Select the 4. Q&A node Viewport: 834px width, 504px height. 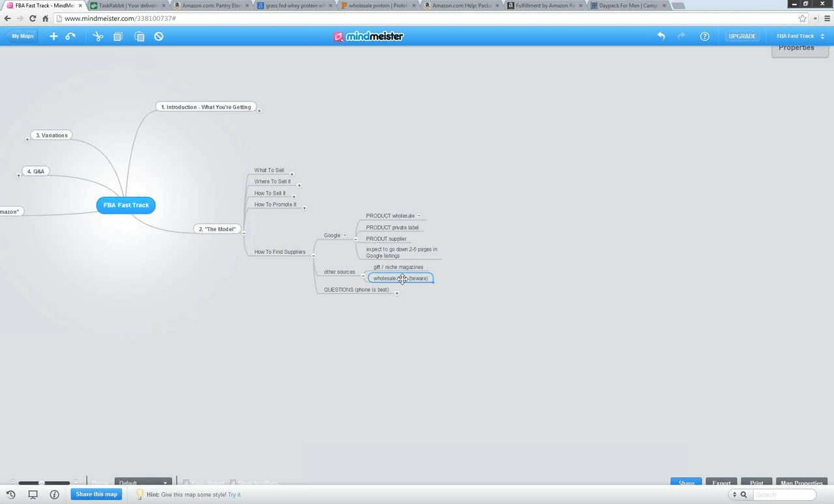[36, 171]
